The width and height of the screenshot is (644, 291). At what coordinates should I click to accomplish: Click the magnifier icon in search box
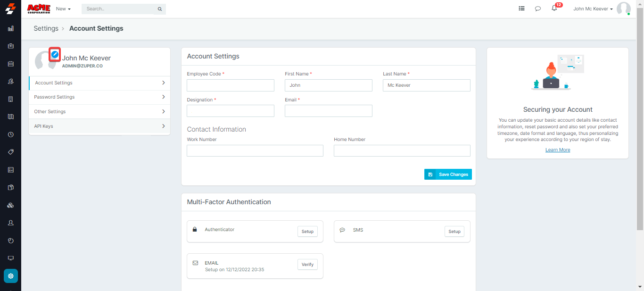pos(160,9)
